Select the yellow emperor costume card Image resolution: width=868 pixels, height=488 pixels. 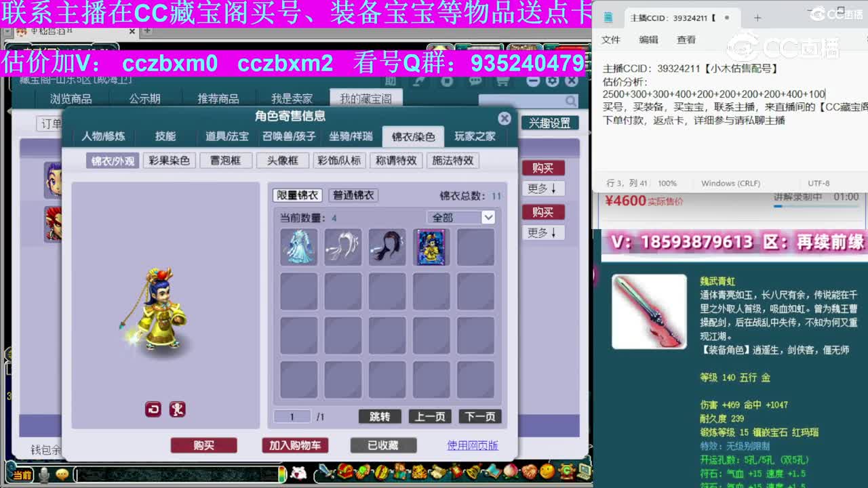pyautogui.click(x=431, y=247)
